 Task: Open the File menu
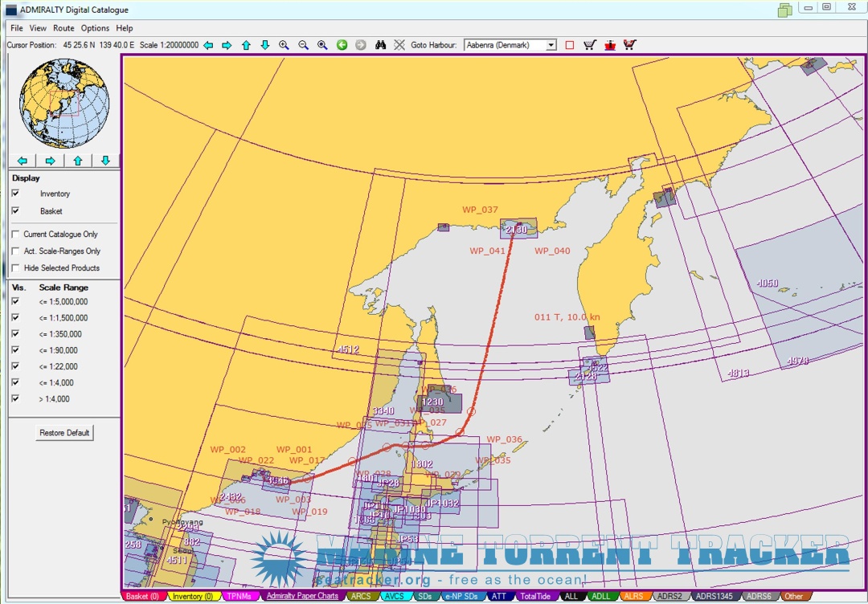click(x=17, y=28)
